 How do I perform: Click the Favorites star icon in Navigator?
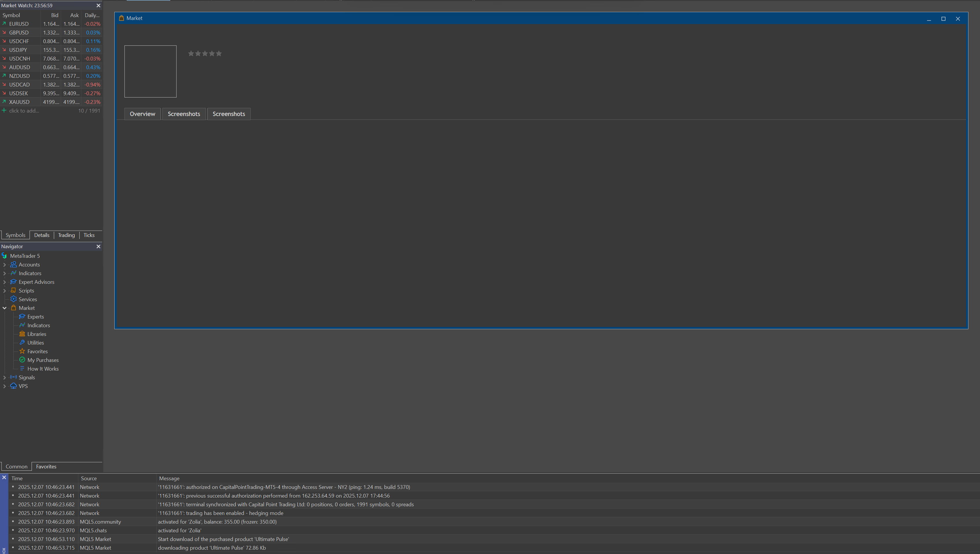click(x=22, y=351)
